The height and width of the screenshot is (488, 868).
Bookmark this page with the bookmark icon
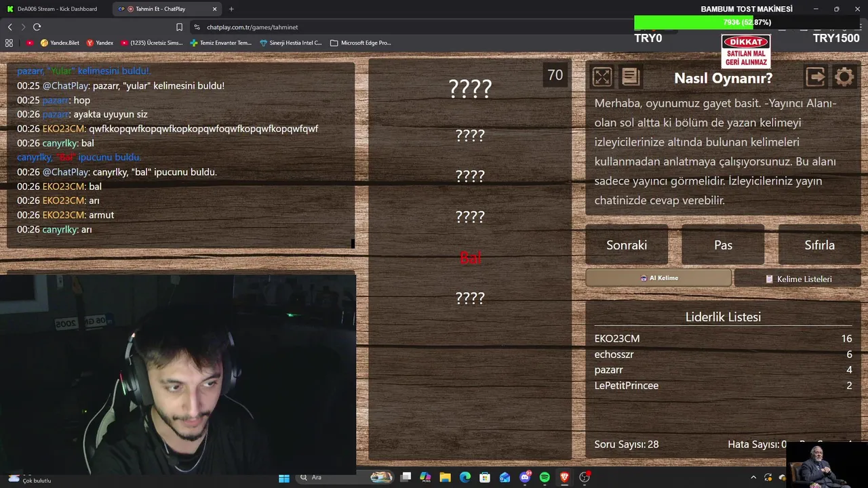179,27
